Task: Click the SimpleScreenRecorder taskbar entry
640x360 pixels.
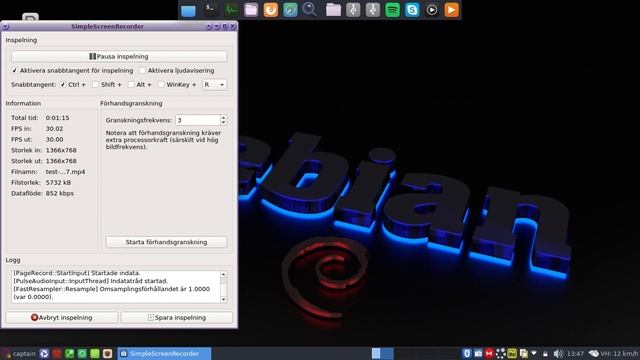Action: pyautogui.click(x=164, y=353)
